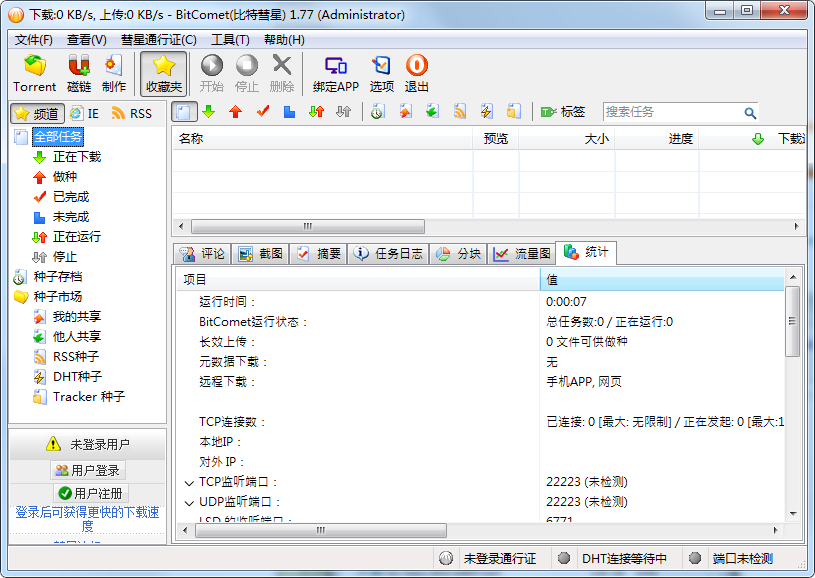Toggle the 频道 channel view

(37, 113)
